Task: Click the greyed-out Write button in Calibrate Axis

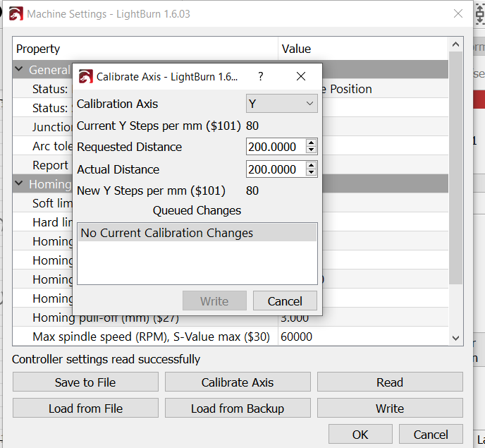Action: (x=214, y=301)
